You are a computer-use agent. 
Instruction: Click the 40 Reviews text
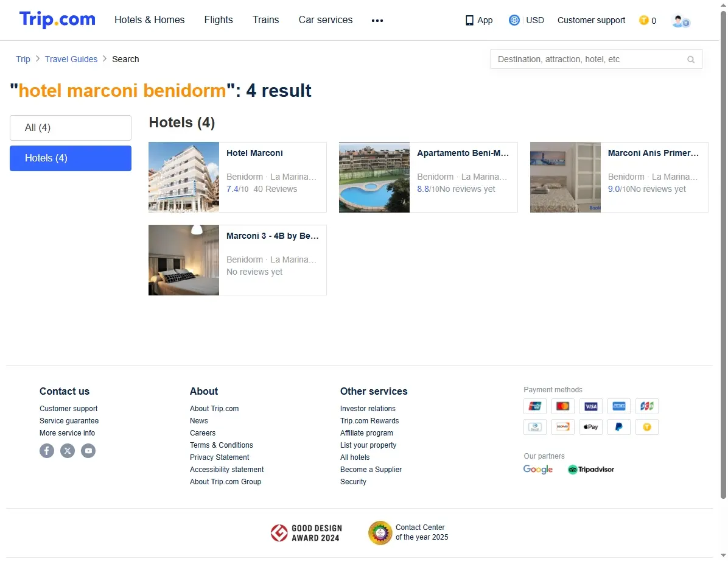pyautogui.click(x=275, y=189)
